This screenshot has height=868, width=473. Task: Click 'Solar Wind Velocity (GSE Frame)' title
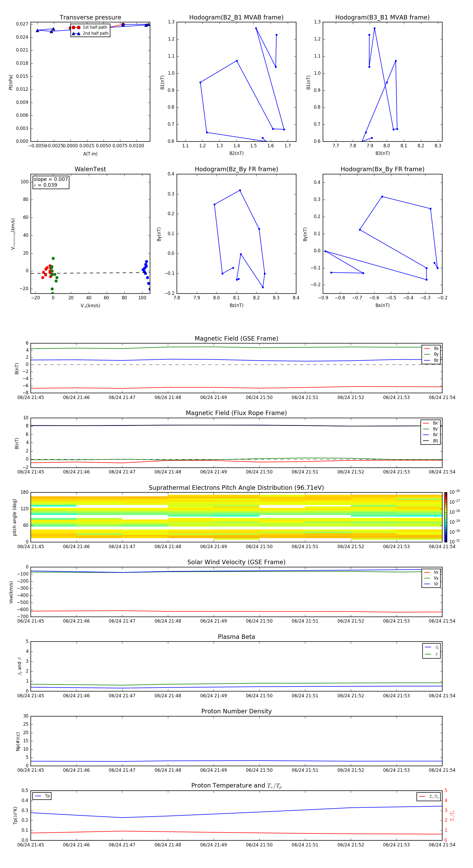pos(236,562)
